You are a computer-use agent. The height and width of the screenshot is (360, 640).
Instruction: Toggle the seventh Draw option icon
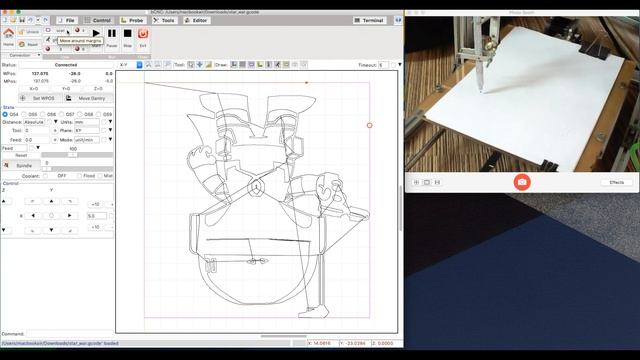point(286,64)
